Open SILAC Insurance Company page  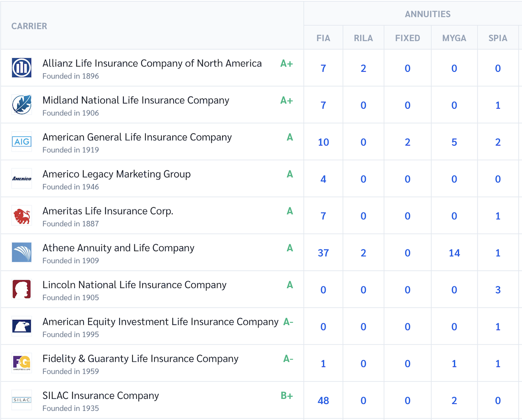pos(100,396)
